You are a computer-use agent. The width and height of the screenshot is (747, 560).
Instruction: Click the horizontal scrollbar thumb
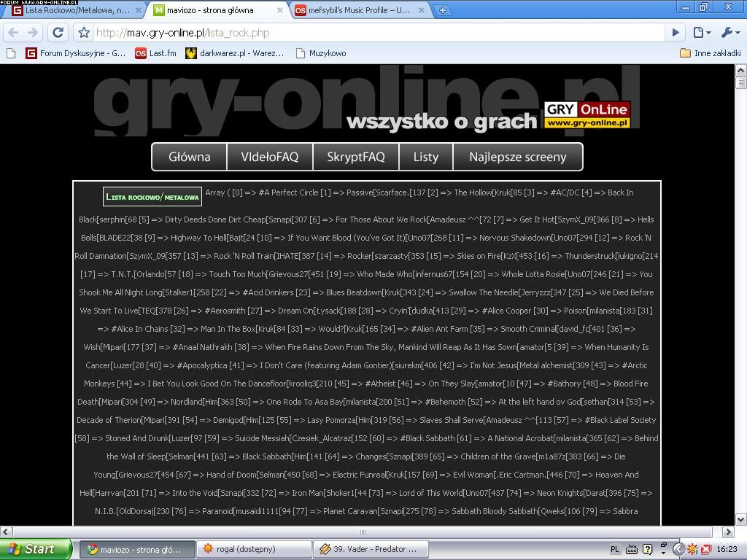363,532
